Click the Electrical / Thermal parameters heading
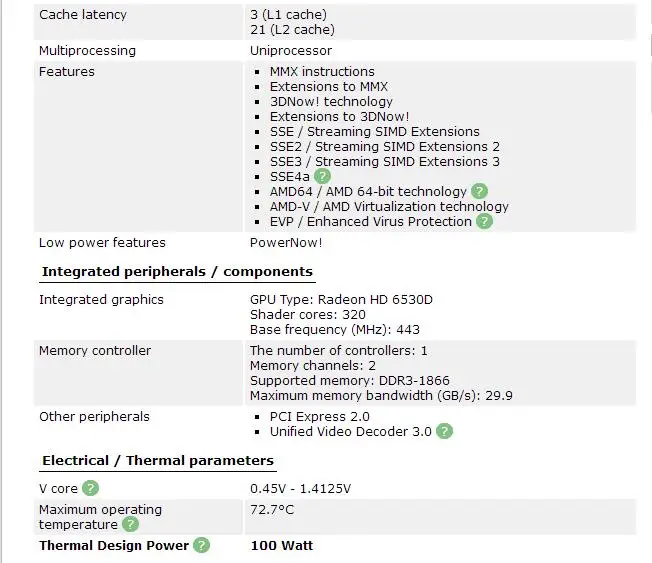 [x=158, y=461]
